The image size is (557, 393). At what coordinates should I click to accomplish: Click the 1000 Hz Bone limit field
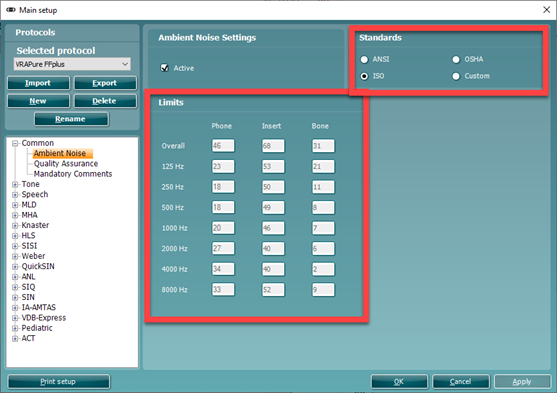click(323, 228)
